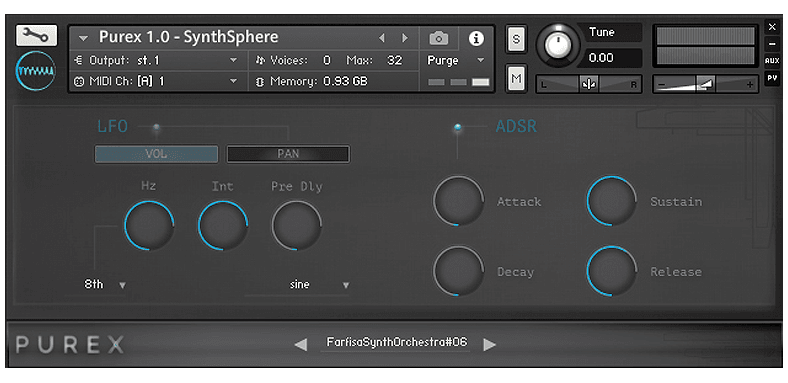
Task: Click the output icon beside Output label
Action: tap(78, 60)
